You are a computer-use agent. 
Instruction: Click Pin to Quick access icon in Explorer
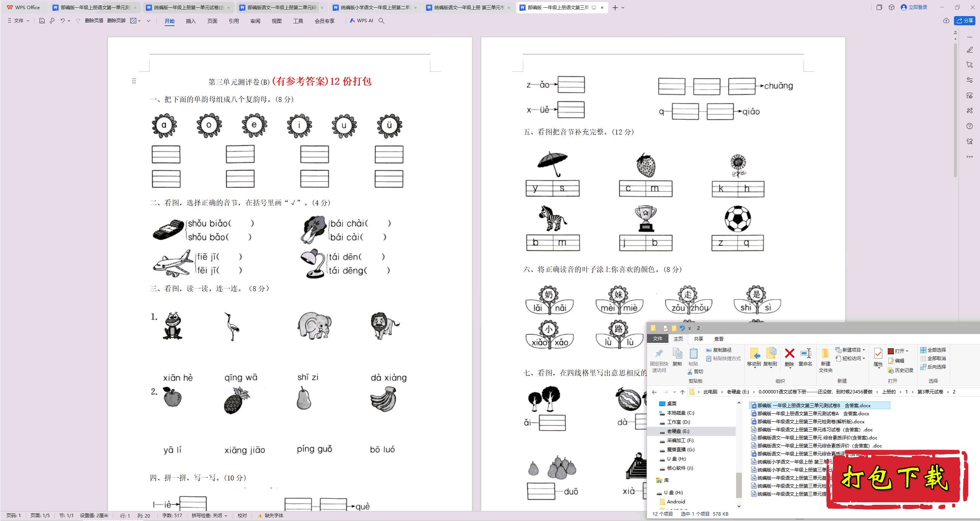pyautogui.click(x=659, y=353)
